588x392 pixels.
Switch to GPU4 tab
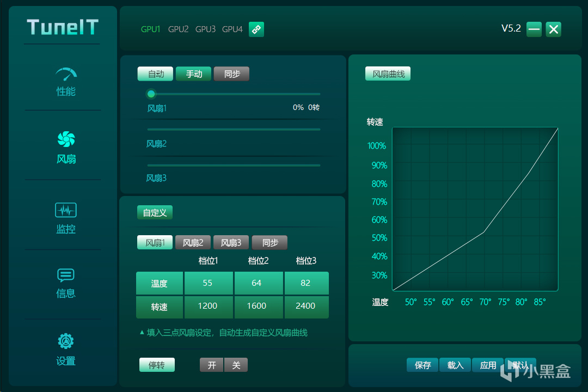[x=232, y=29]
